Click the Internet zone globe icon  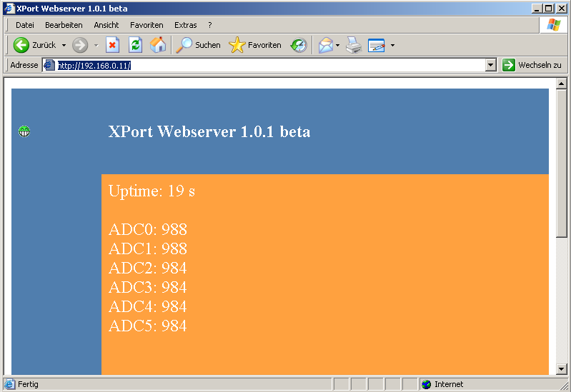(427, 384)
